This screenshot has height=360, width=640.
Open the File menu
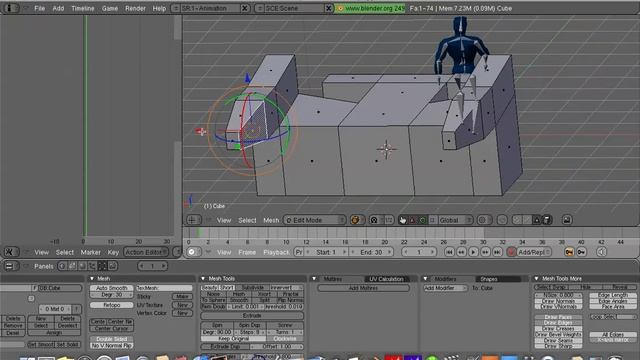tap(40, 8)
